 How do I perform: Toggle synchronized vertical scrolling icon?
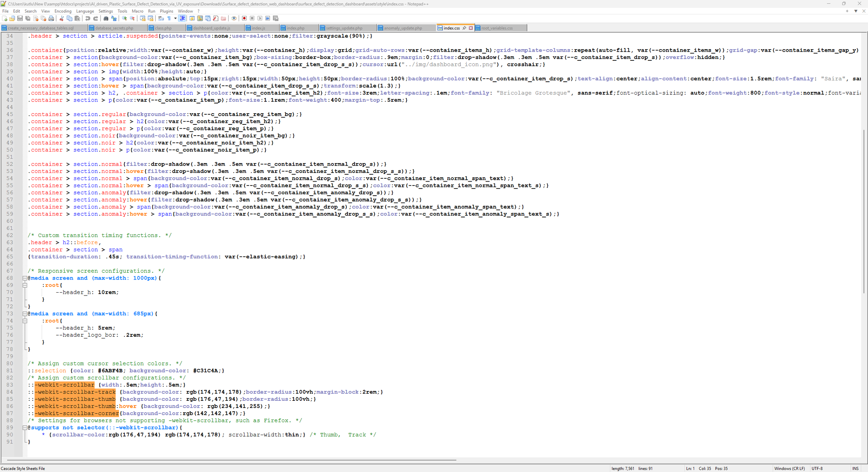tap(143, 18)
